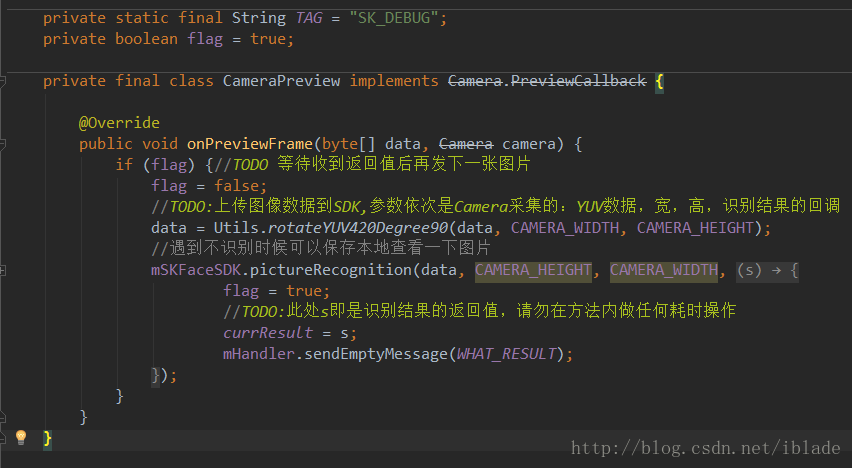Click the "false" value in flag assignment
The width and height of the screenshot is (852, 468).
pyautogui.click(x=236, y=186)
